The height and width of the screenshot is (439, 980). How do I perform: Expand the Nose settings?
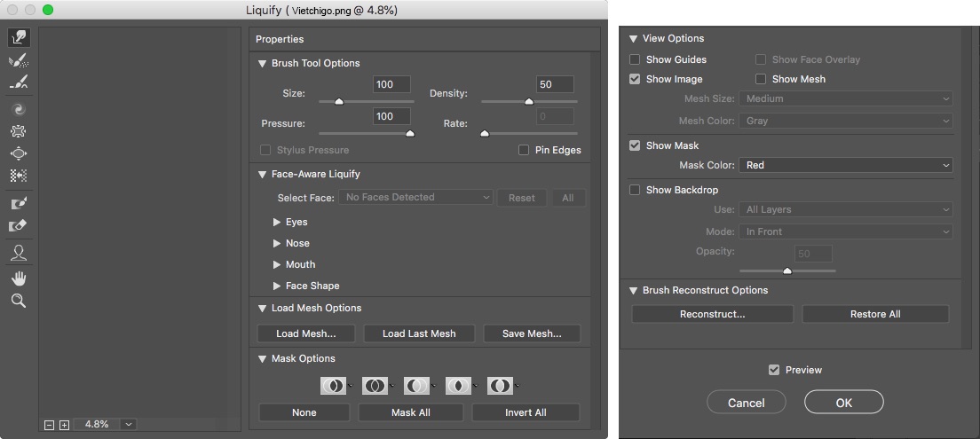[x=277, y=243]
